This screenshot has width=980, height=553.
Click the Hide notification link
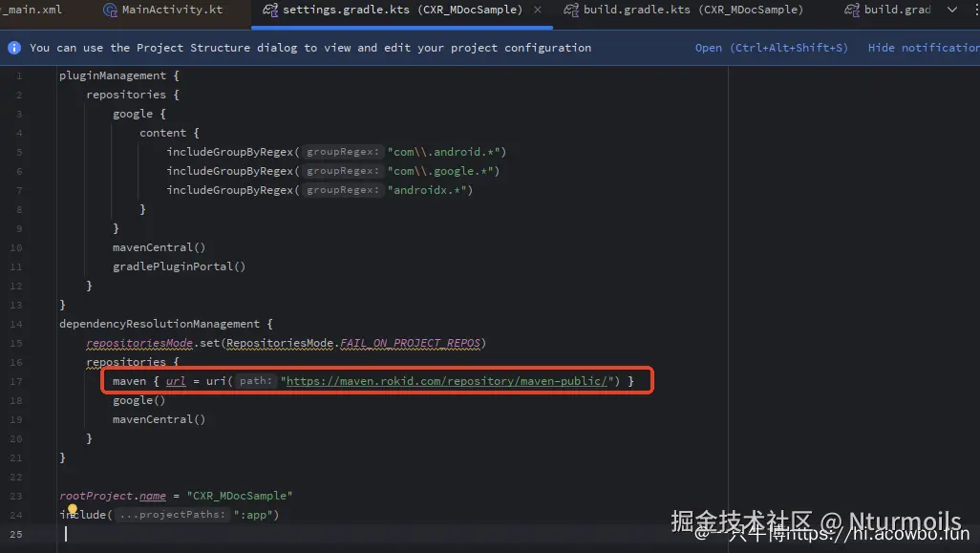tap(924, 48)
